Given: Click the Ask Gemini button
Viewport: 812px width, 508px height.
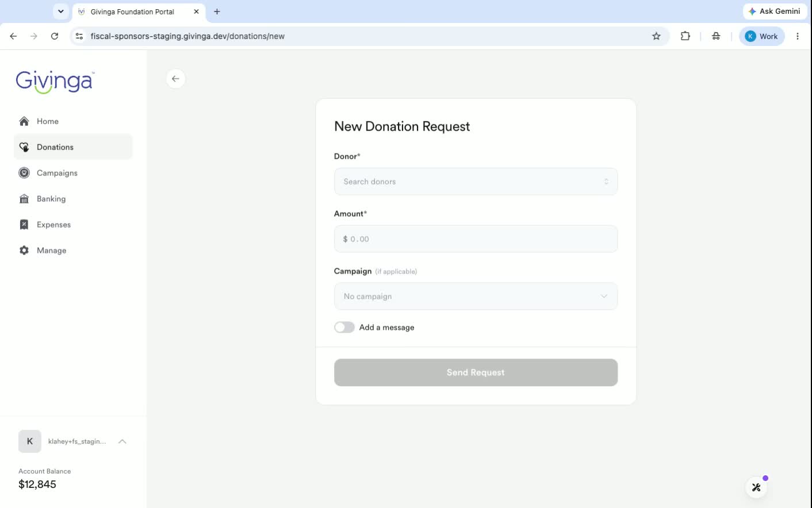Looking at the screenshot, I should point(775,11).
